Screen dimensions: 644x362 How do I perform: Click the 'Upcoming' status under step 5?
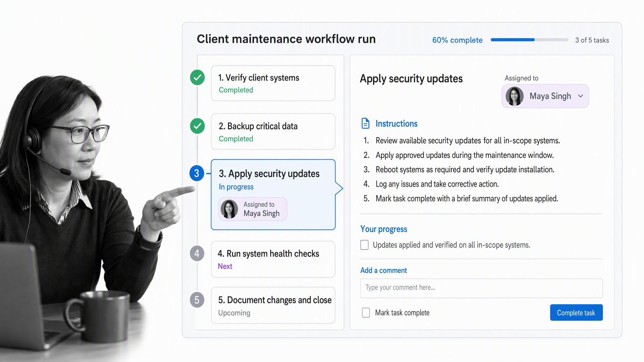[x=234, y=313]
